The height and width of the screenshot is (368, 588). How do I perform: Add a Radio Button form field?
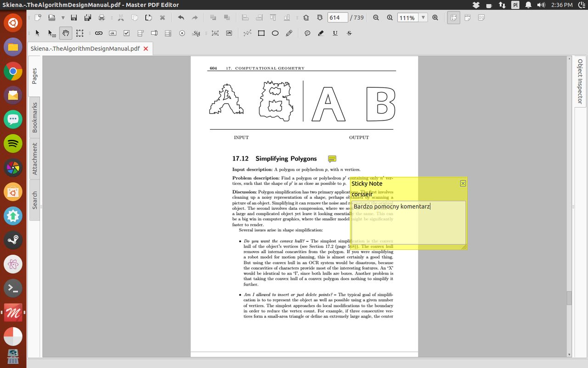(182, 33)
